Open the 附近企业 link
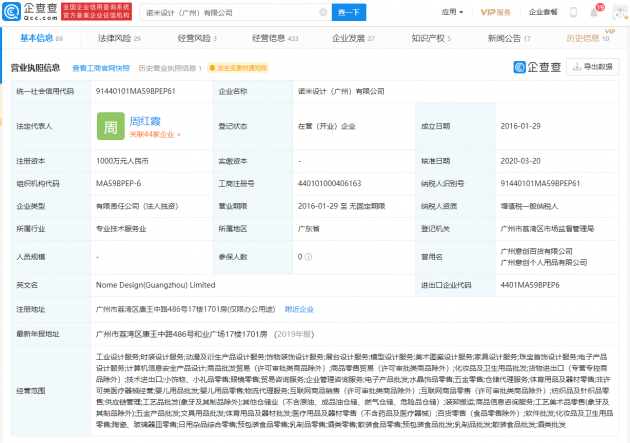 pos(299,309)
